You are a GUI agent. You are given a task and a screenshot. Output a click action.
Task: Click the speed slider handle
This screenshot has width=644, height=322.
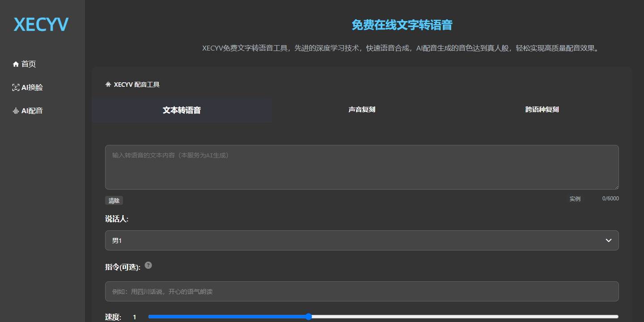pos(309,317)
